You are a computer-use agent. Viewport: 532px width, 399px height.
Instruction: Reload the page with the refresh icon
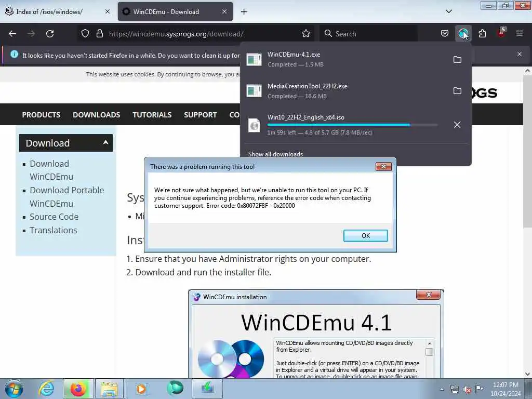pyautogui.click(x=50, y=34)
